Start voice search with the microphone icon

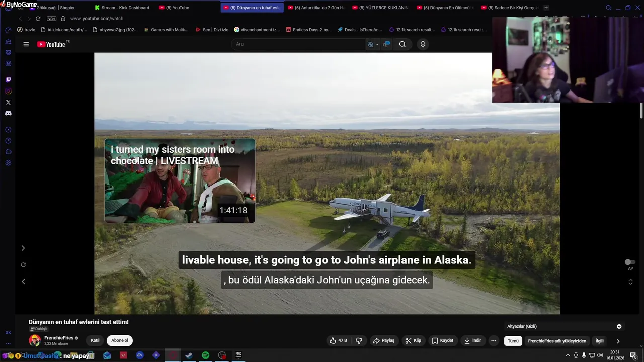coord(423,44)
